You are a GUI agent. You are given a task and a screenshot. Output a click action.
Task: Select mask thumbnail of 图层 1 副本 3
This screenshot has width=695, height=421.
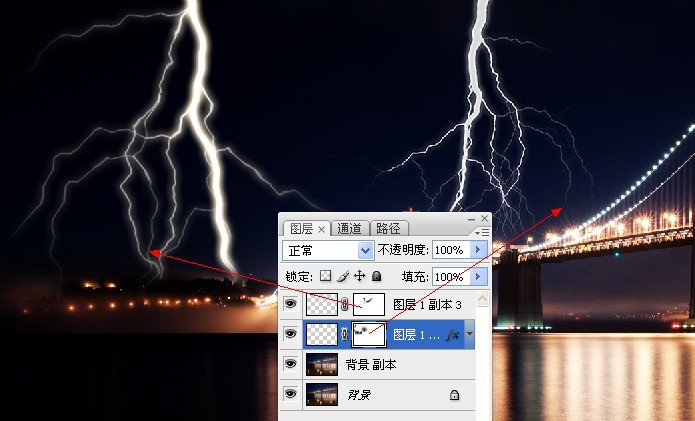point(369,304)
